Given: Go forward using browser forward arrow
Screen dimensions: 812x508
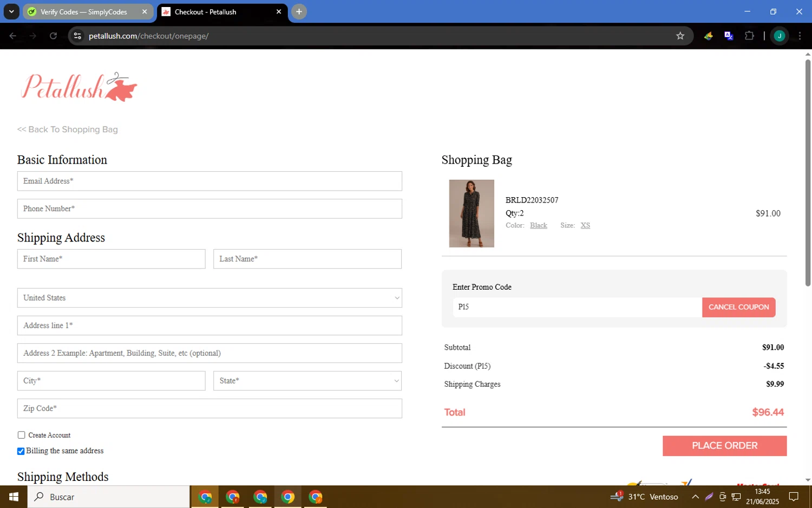Looking at the screenshot, I should 32,36.
